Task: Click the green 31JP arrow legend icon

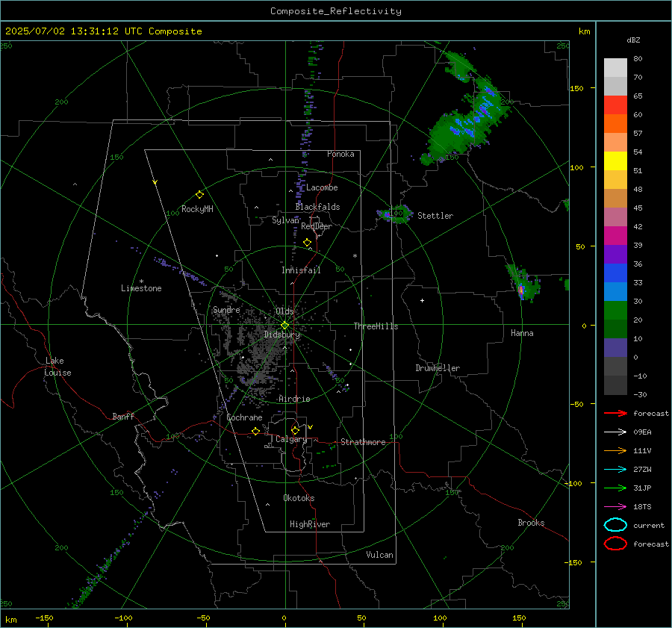Action: coord(615,488)
